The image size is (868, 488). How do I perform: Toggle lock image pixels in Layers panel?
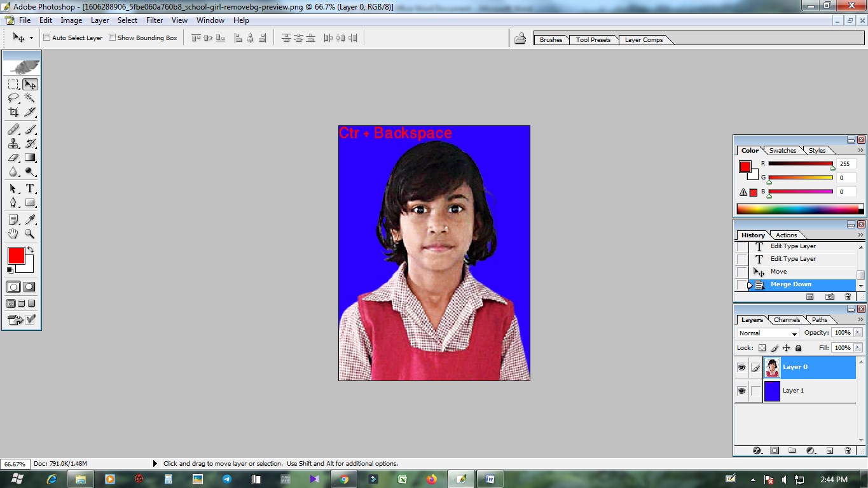click(x=774, y=348)
